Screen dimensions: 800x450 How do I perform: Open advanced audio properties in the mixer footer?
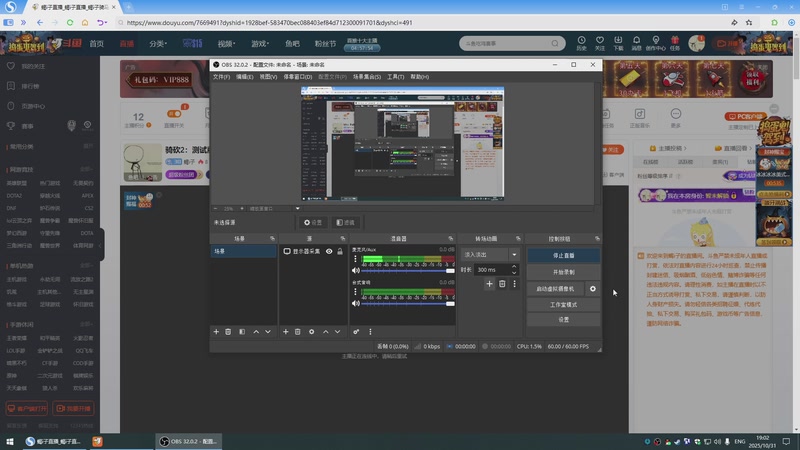coord(356,331)
